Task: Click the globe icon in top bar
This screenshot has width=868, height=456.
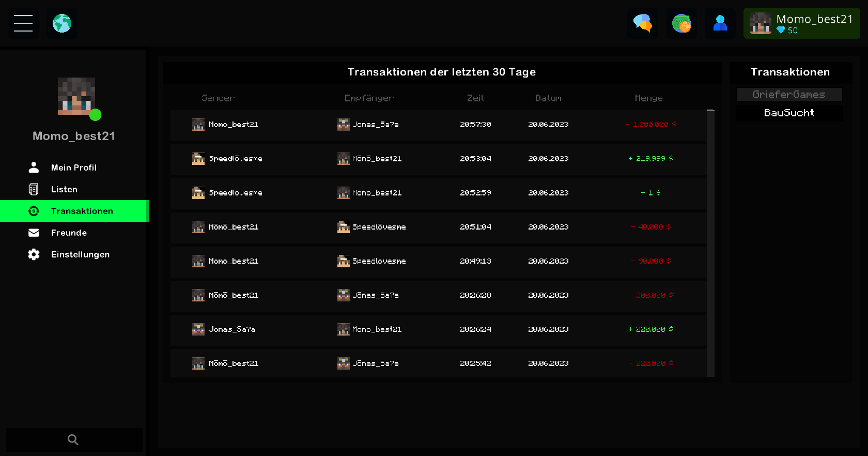Action: click(62, 23)
